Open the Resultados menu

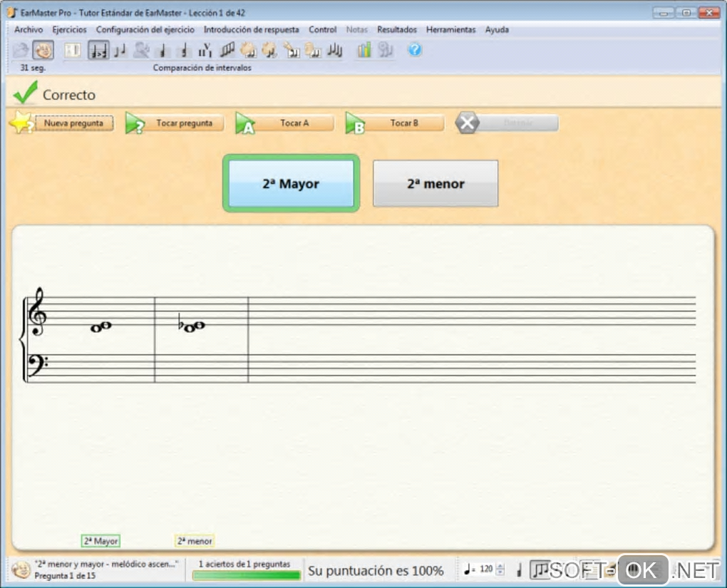[396, 30]
